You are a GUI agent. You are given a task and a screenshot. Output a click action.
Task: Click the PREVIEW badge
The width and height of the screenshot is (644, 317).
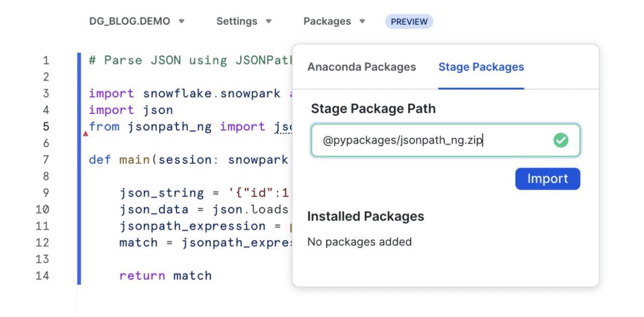coord(409,21)
